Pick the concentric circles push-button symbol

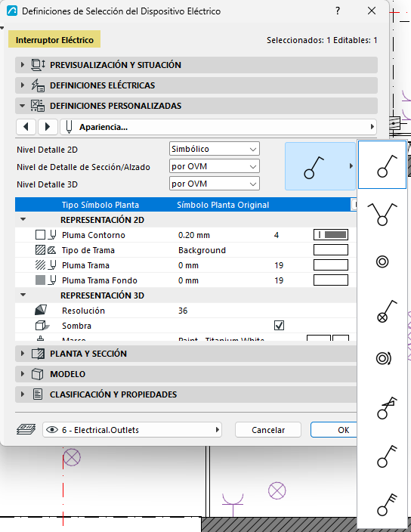click(382, 262)
